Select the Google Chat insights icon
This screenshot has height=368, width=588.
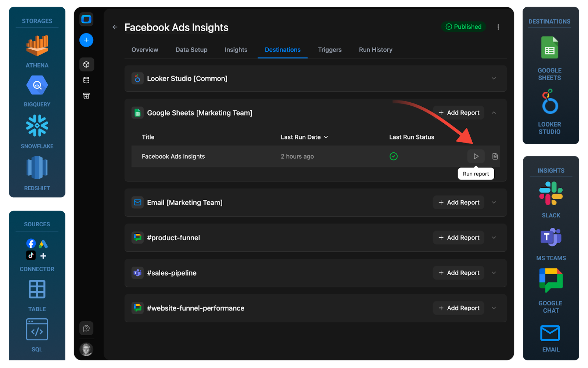[x=551, y=280]
